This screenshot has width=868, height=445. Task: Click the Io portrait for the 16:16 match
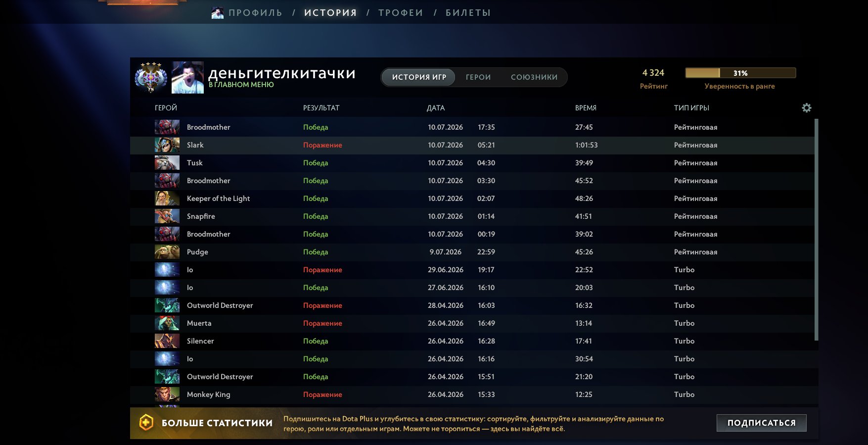[167, 359]
